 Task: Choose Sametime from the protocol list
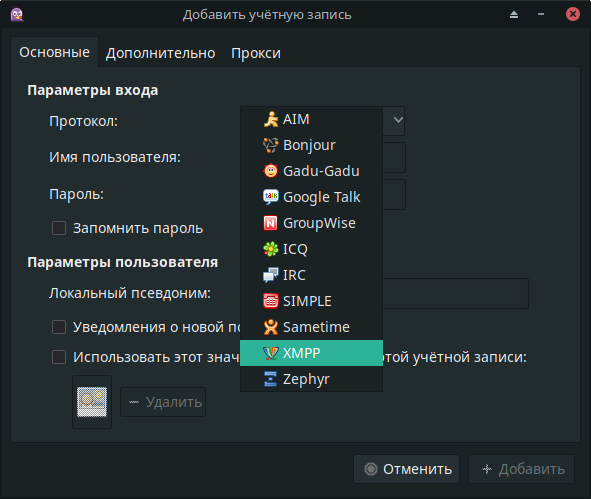pyautogui.click(x=311, y=327)
